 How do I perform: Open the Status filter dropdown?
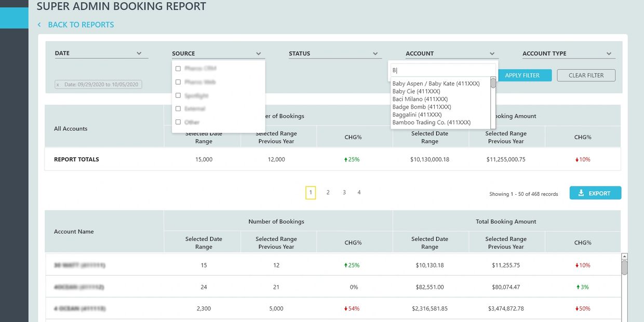click(375, 53)
